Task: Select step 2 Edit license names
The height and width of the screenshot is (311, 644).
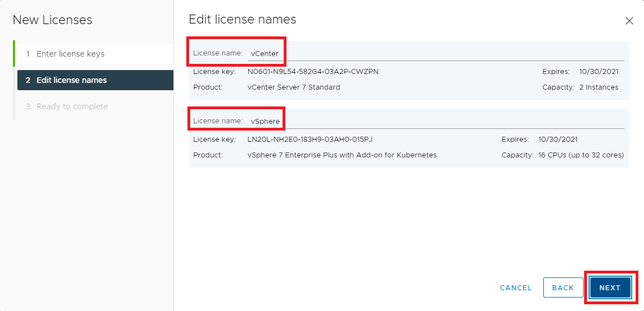Action: 72,80
